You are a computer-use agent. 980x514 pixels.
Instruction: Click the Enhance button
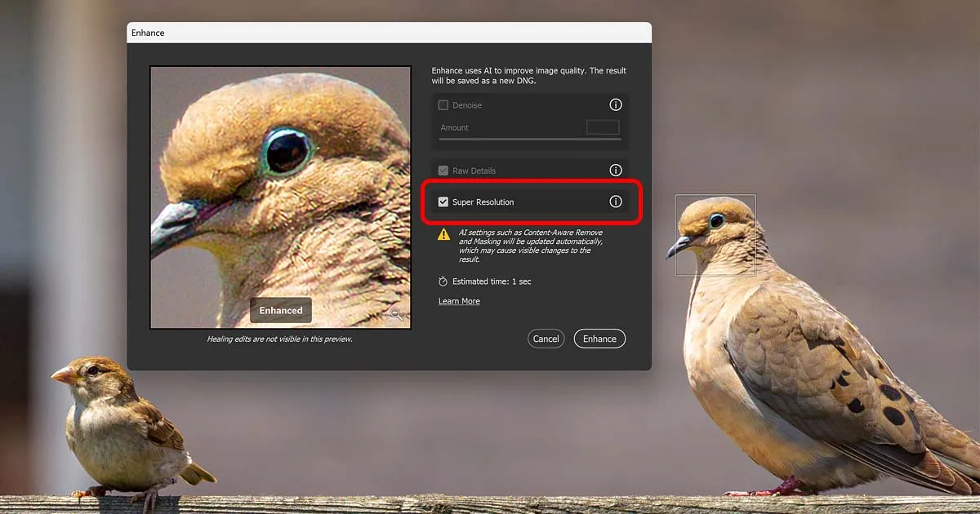click(599, 339)
